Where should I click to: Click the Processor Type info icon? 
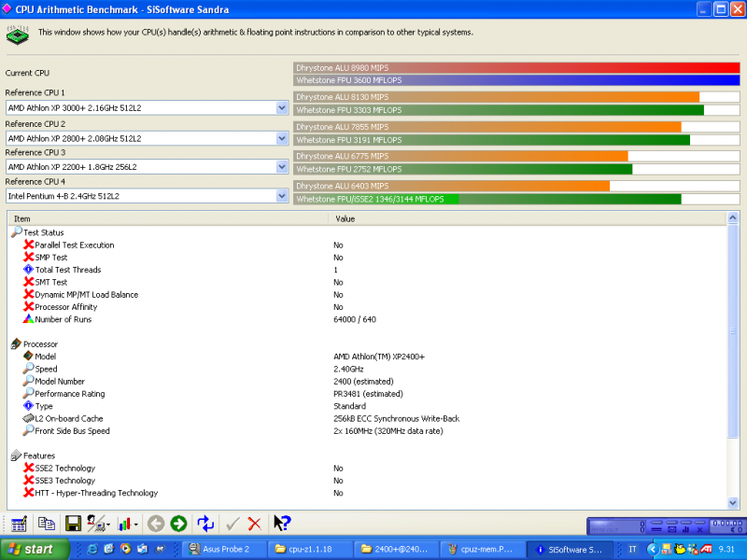pos(28,406)
